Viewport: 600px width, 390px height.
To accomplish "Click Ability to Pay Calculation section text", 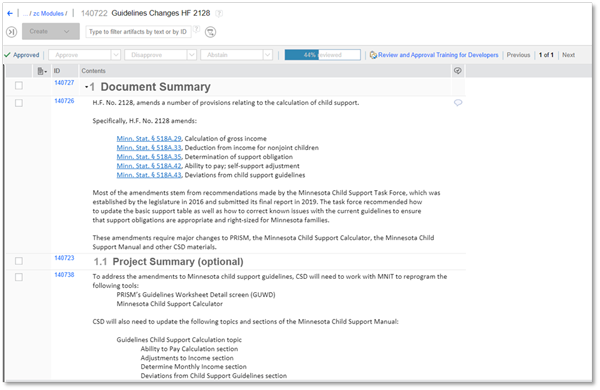I will coord(189,349).
